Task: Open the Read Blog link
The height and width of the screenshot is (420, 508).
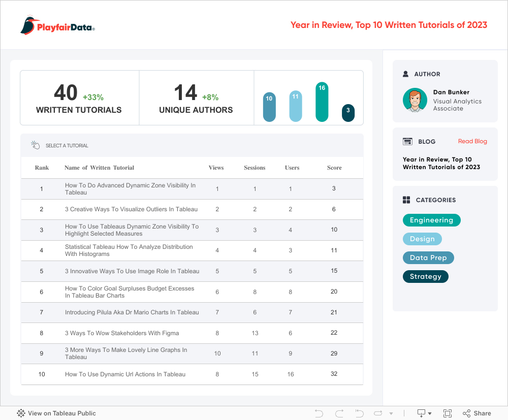Action: pos(472,141)
